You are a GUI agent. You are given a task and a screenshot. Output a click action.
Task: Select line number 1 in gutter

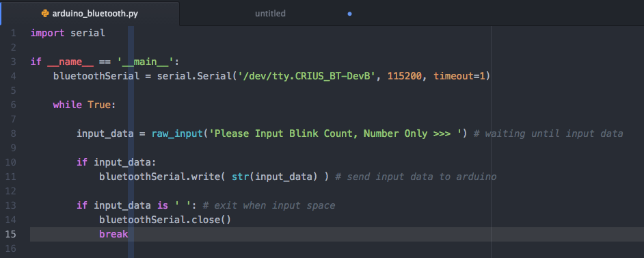pos(14,33)
